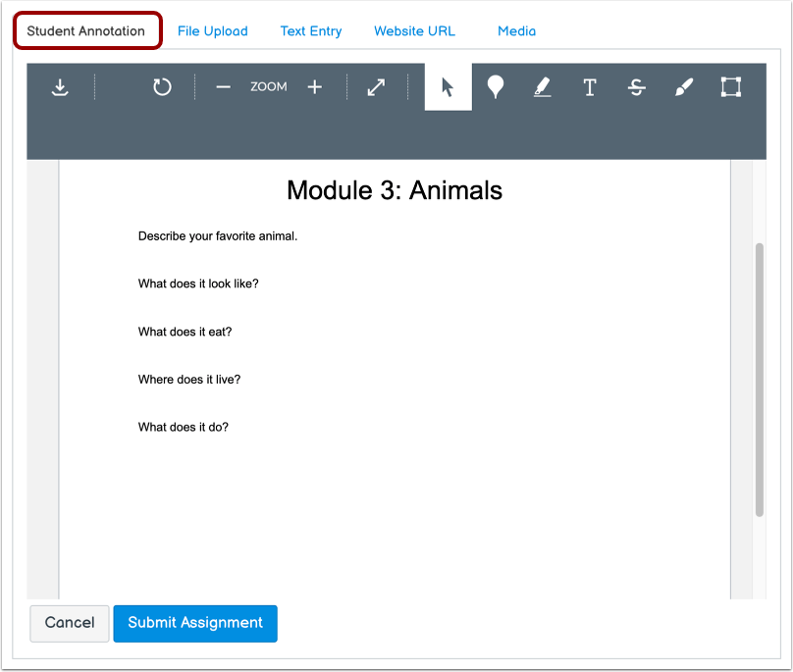Viewport: 793px width, 672px height.
Task: Select the Area annotation tool
Action: click(x=730, y=86)
